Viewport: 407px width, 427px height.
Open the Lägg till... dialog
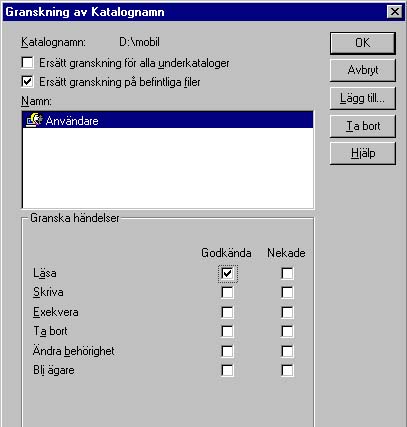click(363, 98)
